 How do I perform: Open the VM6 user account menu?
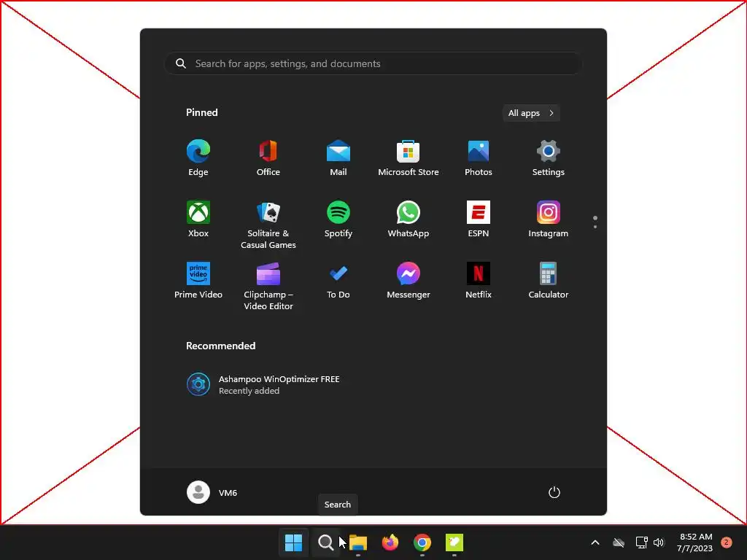point(212,492)
